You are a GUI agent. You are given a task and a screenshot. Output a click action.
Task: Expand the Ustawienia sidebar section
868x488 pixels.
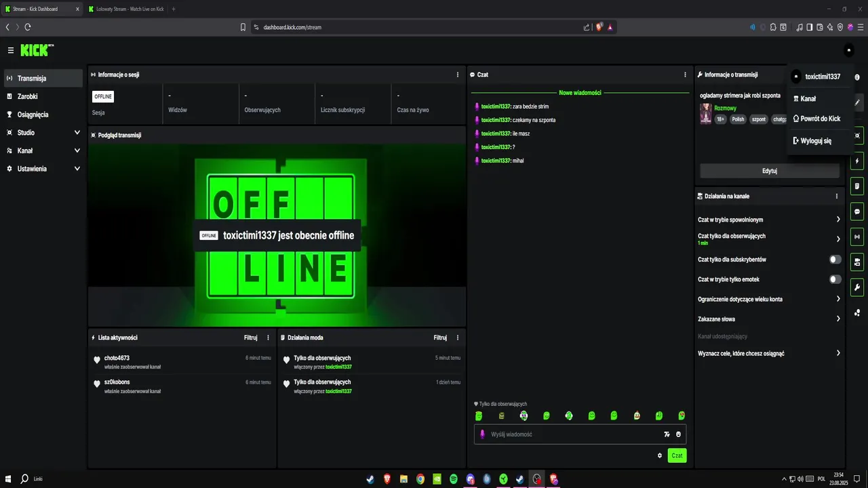tap(43, 168)
